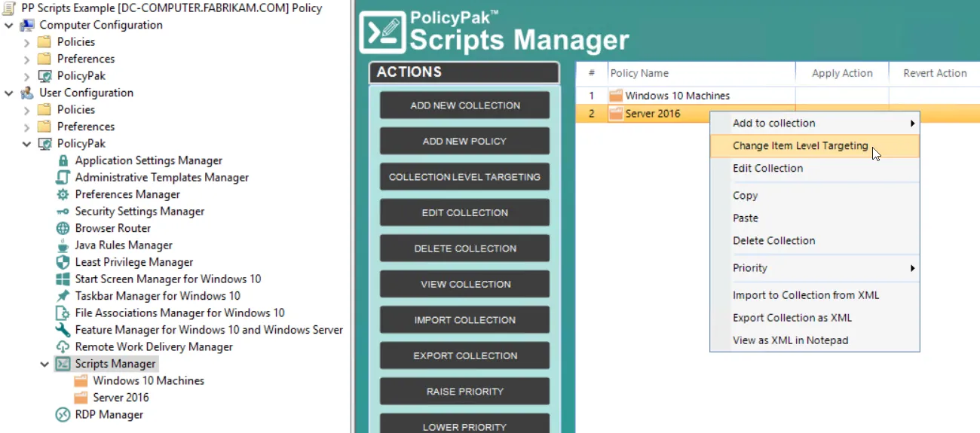Open COLLECTION LEVEL TARGETING action
This screenshot has width=980, height=433.
point(464,177)
